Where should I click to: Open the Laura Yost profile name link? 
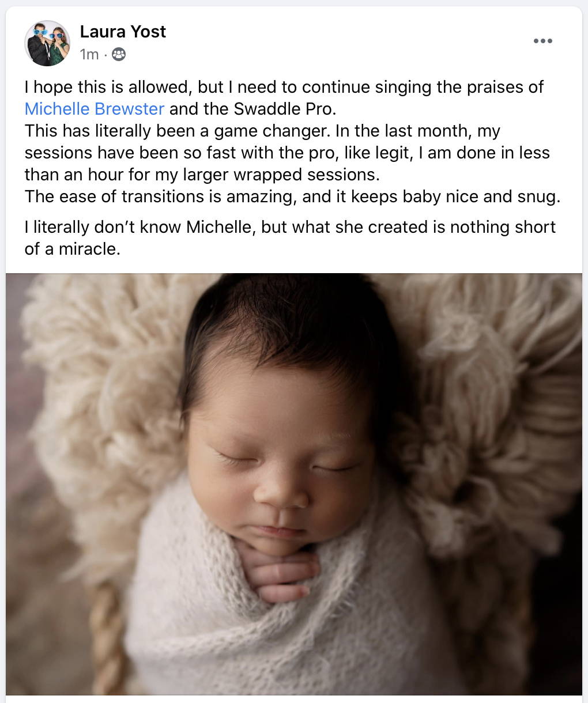[123, 32]
